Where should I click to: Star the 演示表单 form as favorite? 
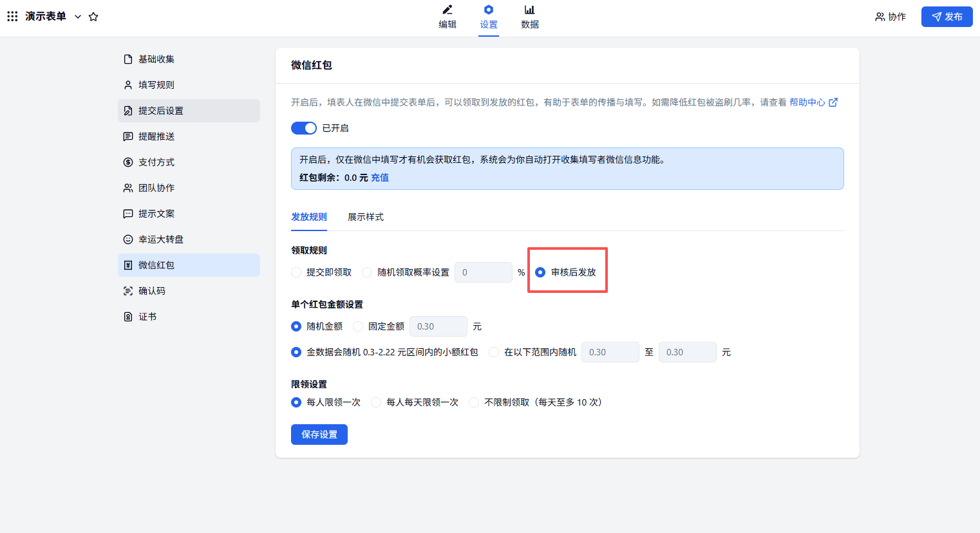pos(93,17)
